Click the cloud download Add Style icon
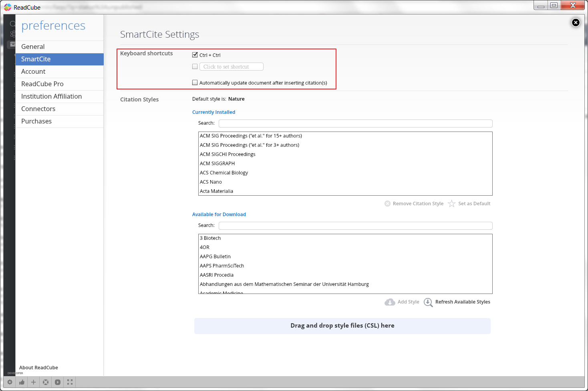 [x=390, y=302]
